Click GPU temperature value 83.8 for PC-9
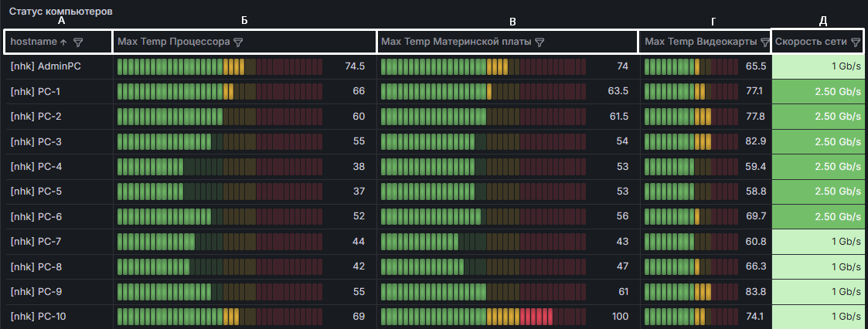 click(756, 291)
